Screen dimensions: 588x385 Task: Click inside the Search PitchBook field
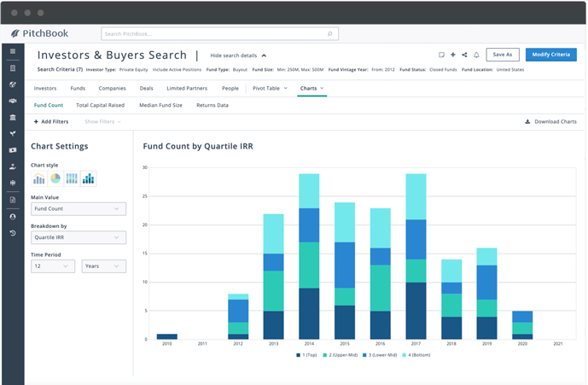tap(219, 34)
